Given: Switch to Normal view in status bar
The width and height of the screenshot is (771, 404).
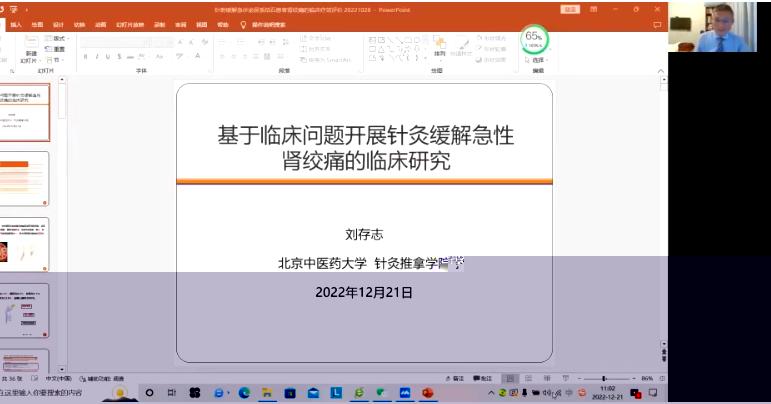Looking at the screenshot, I should click(x=512, y=378).
